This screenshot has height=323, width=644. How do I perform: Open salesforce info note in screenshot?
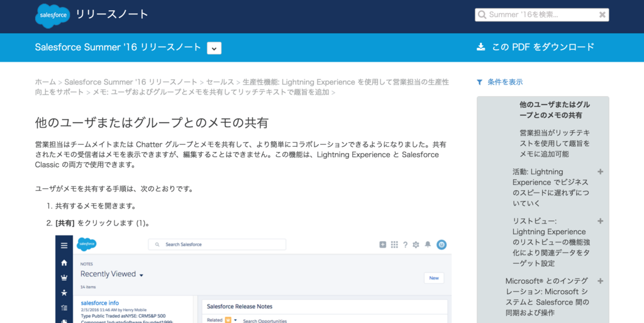[x=100, y=303]
